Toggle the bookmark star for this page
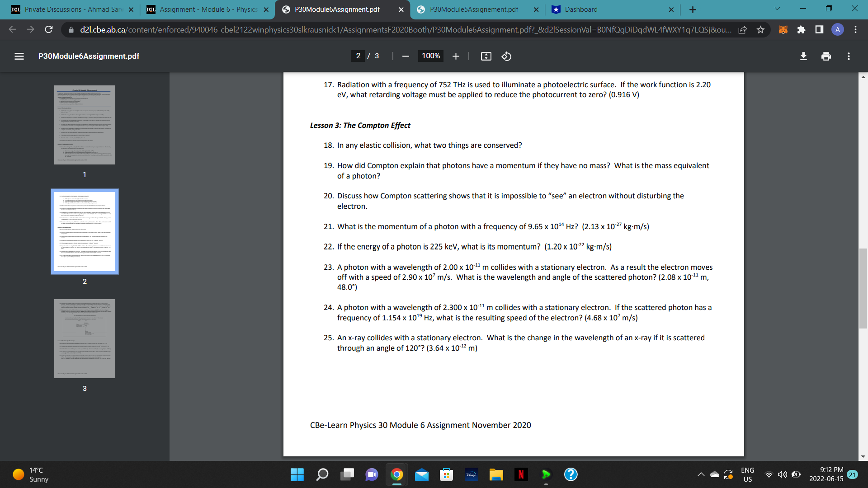This screenshot has height=488, width=868. pyautogui.click(x=761, y=29)
